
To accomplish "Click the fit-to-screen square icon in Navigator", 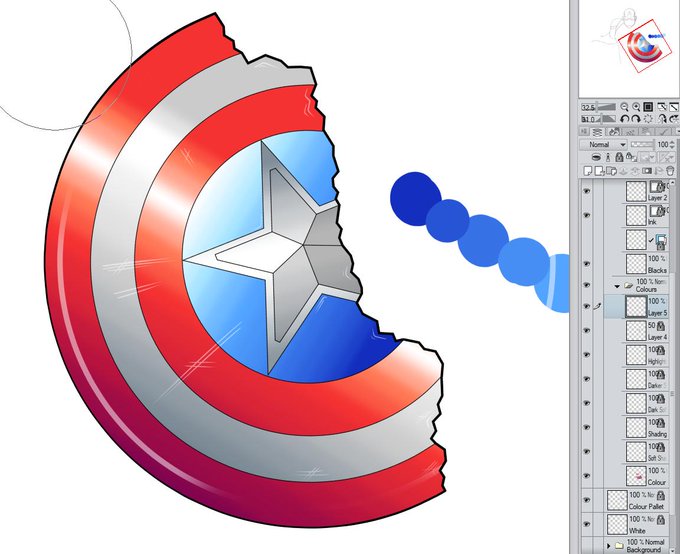I will point(648,107).
